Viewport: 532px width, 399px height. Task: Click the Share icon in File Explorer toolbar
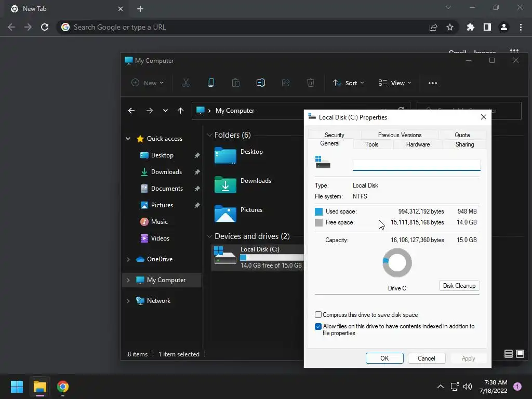pyautogui.click(x=286, y=83)
